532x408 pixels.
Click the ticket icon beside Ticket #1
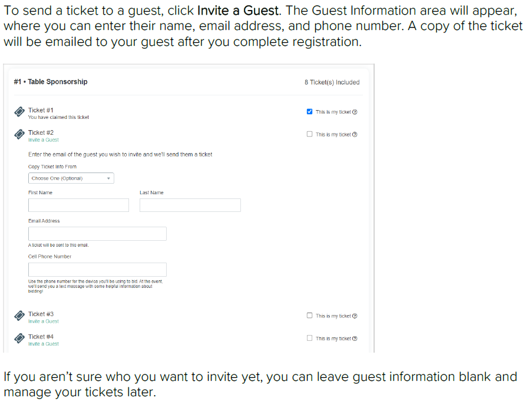19,112
